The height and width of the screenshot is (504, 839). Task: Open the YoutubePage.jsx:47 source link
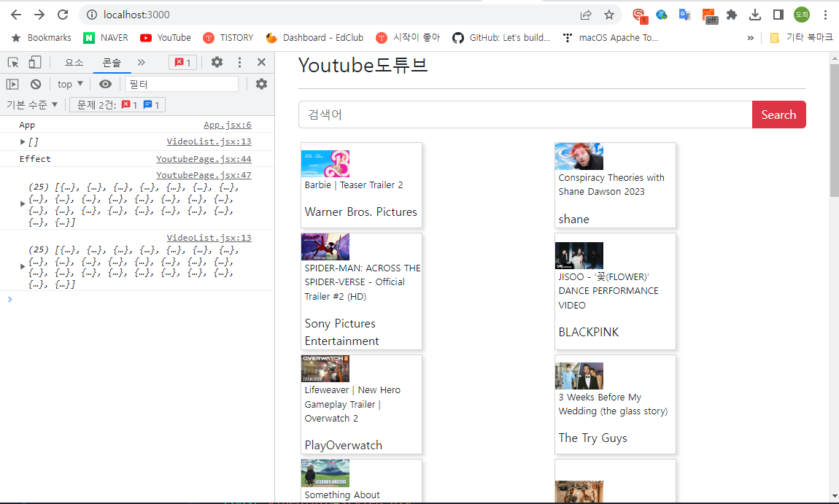(204, 175)
